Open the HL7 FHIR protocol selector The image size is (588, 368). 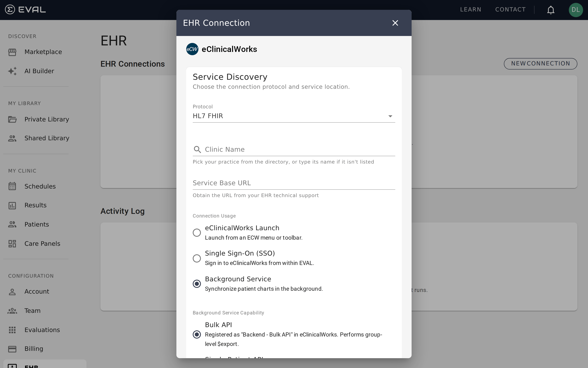pyautogui.click(x=294, y=116)
